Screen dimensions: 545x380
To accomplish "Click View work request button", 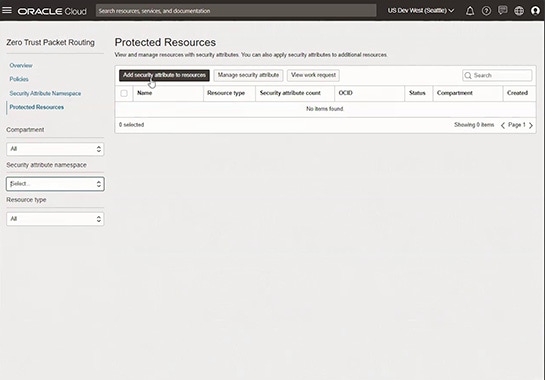I will pyautogui.click(x=313, y=75).
